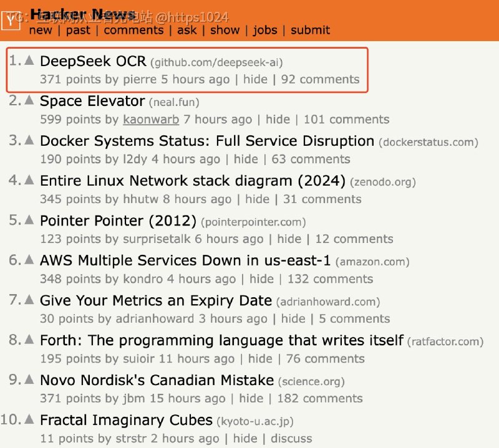Image resolution: width=499 pixels, height=448 pixels.
Task: Open the DeepSeek OCR story link
Action: click(93, 61)
